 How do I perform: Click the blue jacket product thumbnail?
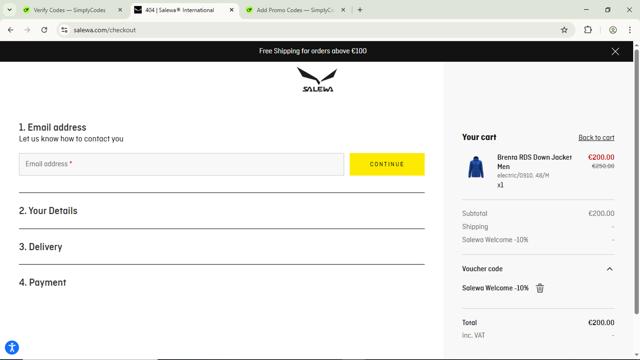(476, 167)
